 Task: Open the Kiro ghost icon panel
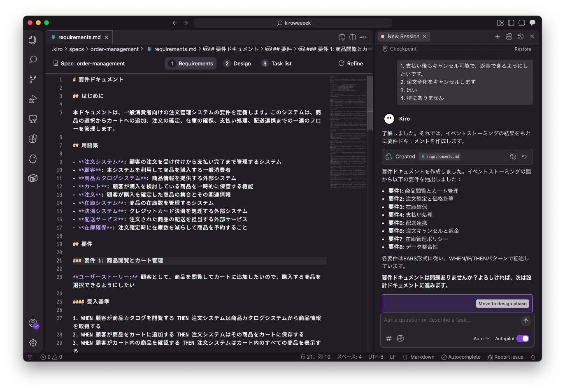click(x=33, y=159)
